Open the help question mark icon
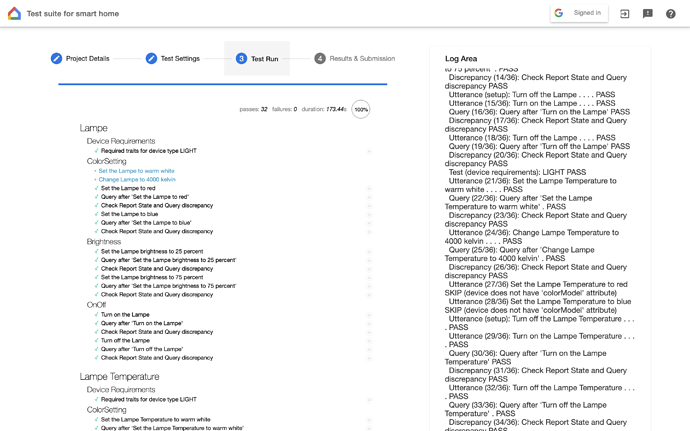The image size is (690, 431). (x=671, y=14)
